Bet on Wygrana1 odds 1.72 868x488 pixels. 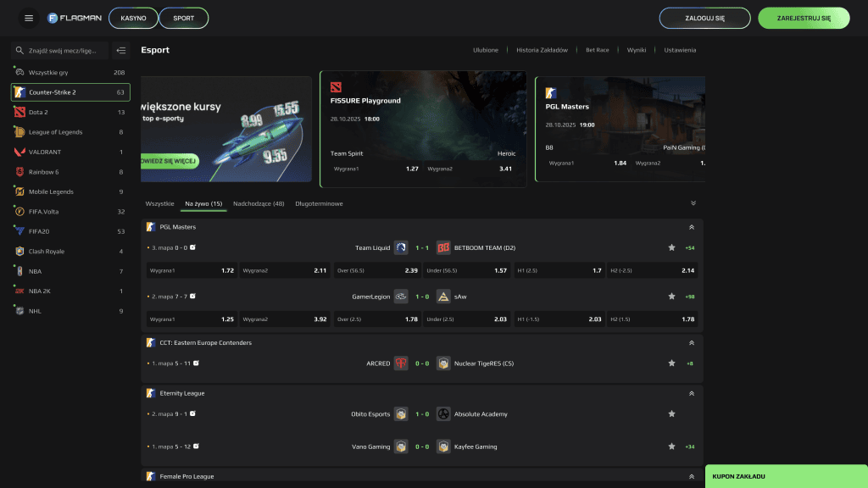tap(192, 270)
